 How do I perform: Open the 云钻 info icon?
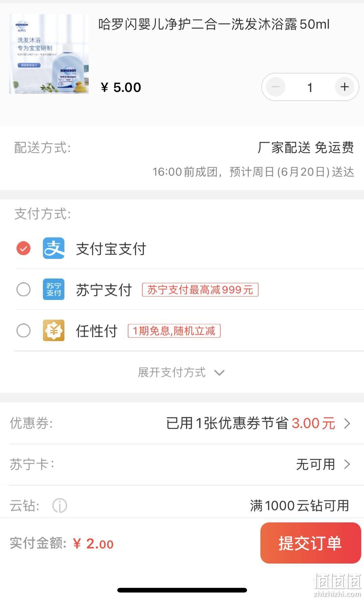click(60, 506)
